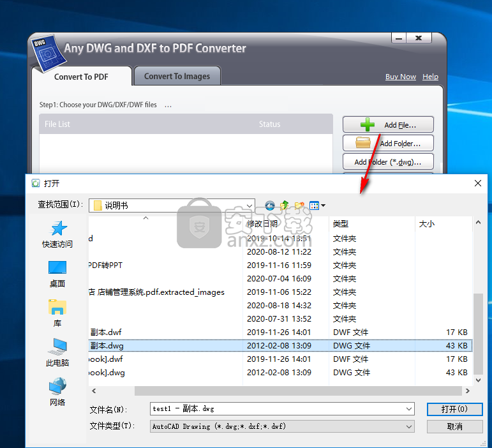The width and height of the screenshot is (492, 448).
Task: Open the view menu icon in dialog
Action: pyautogui.click(x=317, y=205)
